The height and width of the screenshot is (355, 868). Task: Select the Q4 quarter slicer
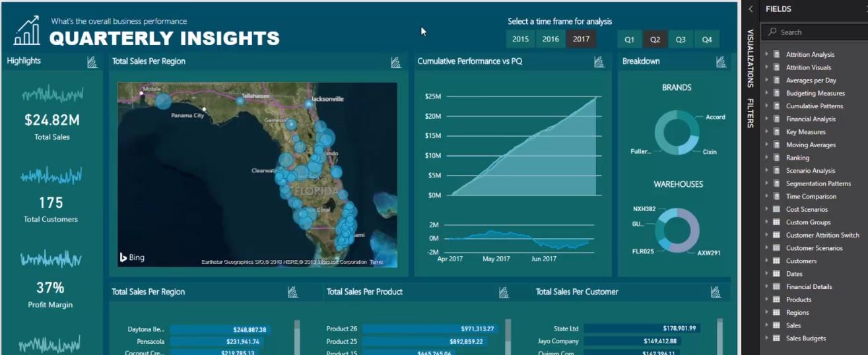point(707,40)
